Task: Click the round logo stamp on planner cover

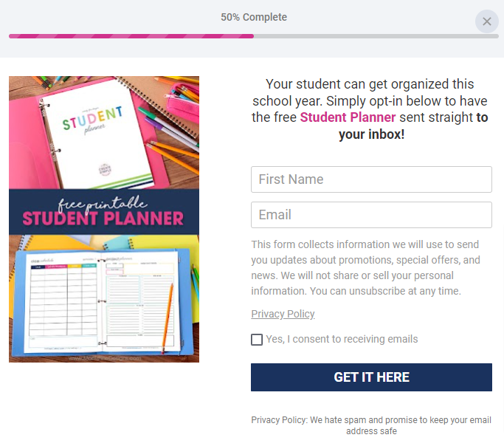Action: [105, 169]
